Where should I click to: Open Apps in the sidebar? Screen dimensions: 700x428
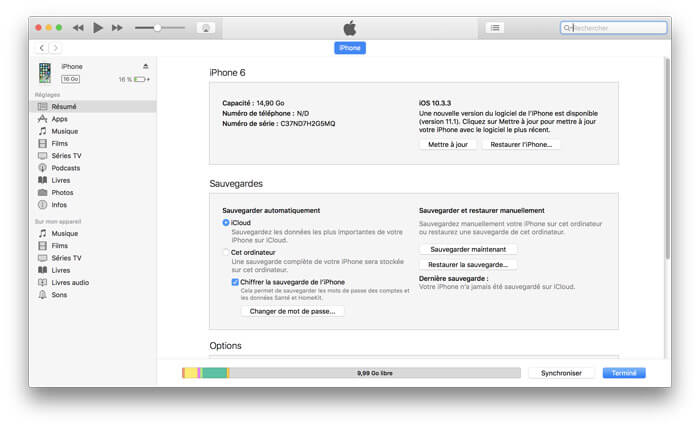pyautogui.click(x=59, y=119)
